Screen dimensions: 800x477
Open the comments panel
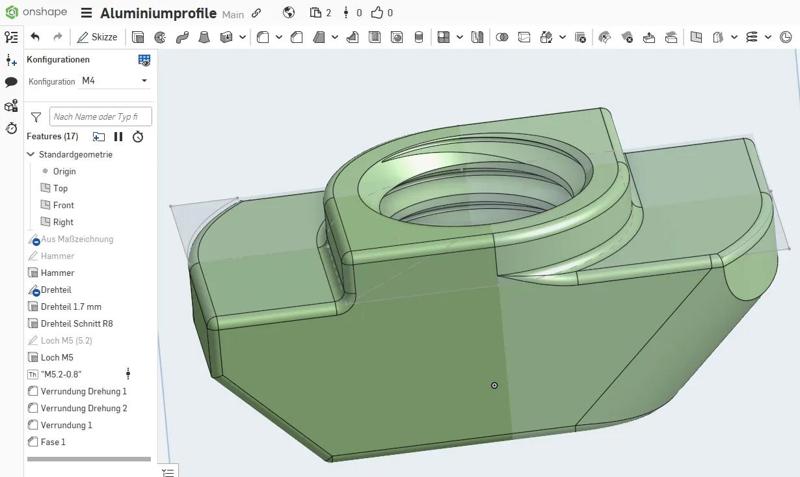(11, 82)
